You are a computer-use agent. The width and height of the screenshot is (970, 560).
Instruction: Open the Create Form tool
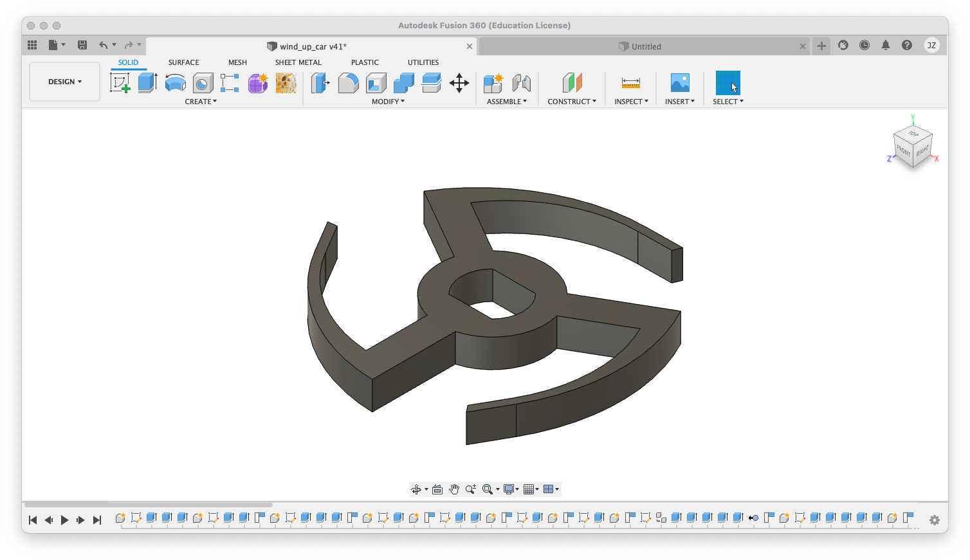(x=258, y=83)
